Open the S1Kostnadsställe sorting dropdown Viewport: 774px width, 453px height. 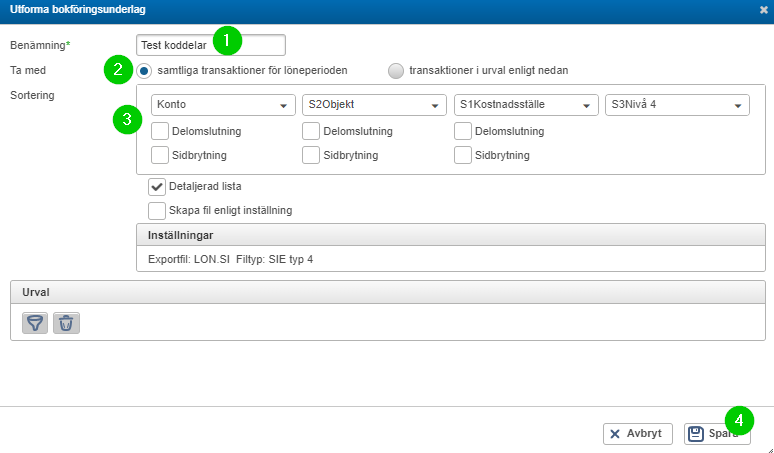(526, 105)
